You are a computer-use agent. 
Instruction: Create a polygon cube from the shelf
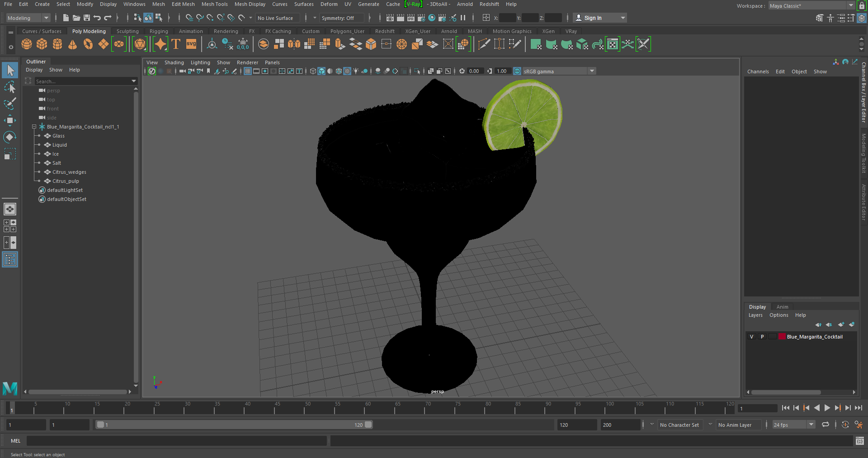pos(42,44)
